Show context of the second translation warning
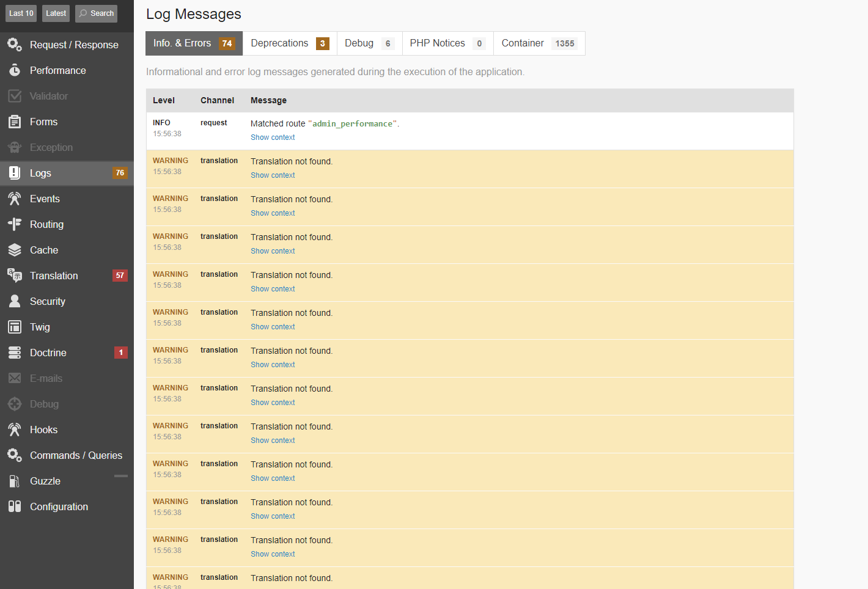868x589 pixels. [x=273, y=213]
